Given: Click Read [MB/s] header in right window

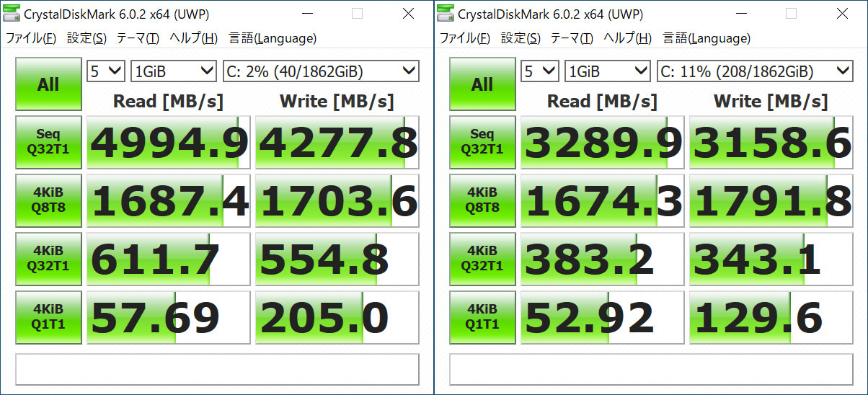Looking at the screenshot, I should point(602,101).
